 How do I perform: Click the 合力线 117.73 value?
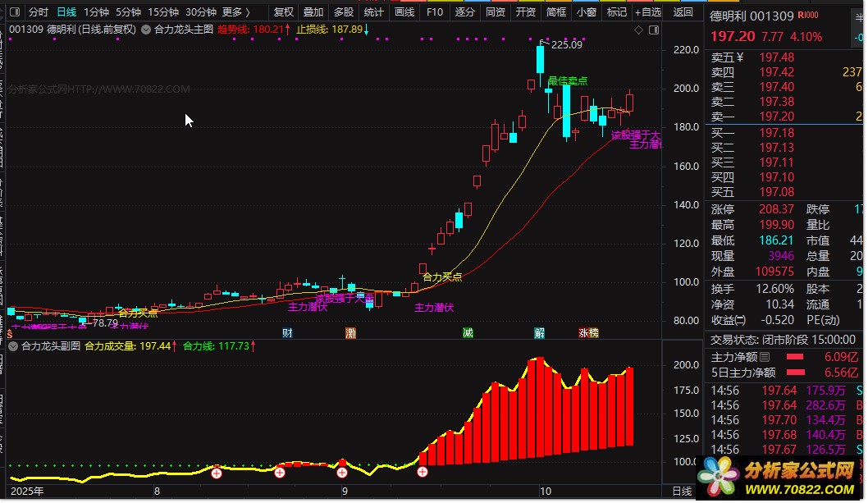pos(219,346)
